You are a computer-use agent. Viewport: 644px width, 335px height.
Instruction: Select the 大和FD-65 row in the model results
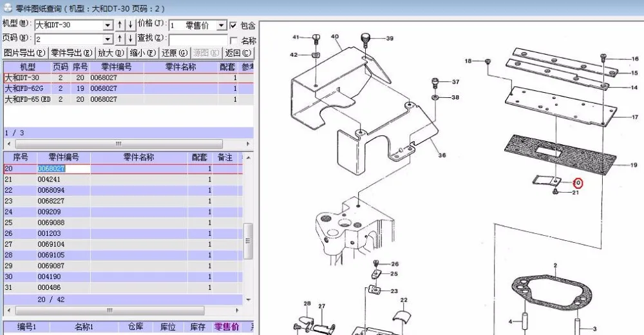point(129,99)
